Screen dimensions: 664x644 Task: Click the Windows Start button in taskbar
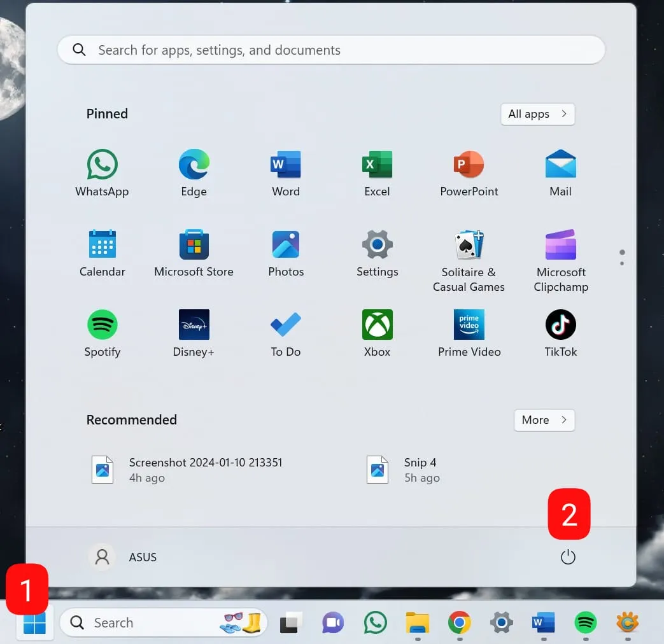tap(34, 624)
